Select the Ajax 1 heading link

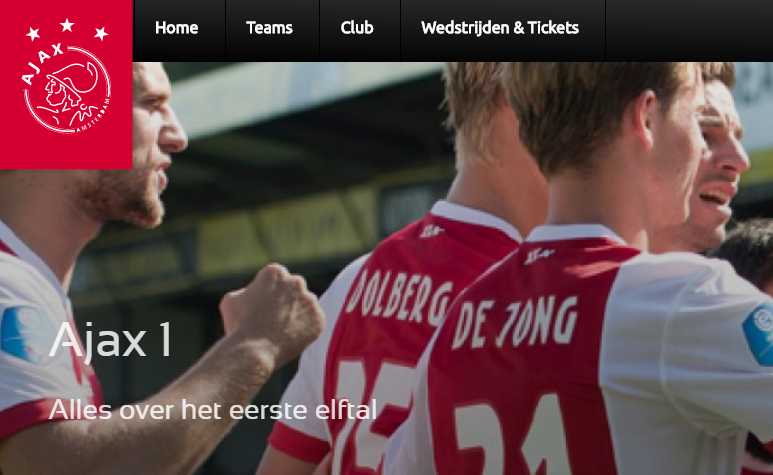[110, 339]
